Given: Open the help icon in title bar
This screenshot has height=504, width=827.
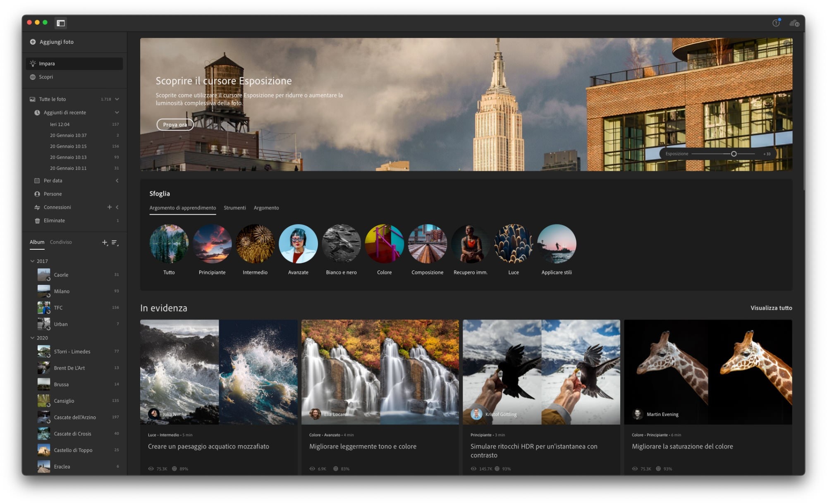Looking at the screenshot, I should point(776,23).
